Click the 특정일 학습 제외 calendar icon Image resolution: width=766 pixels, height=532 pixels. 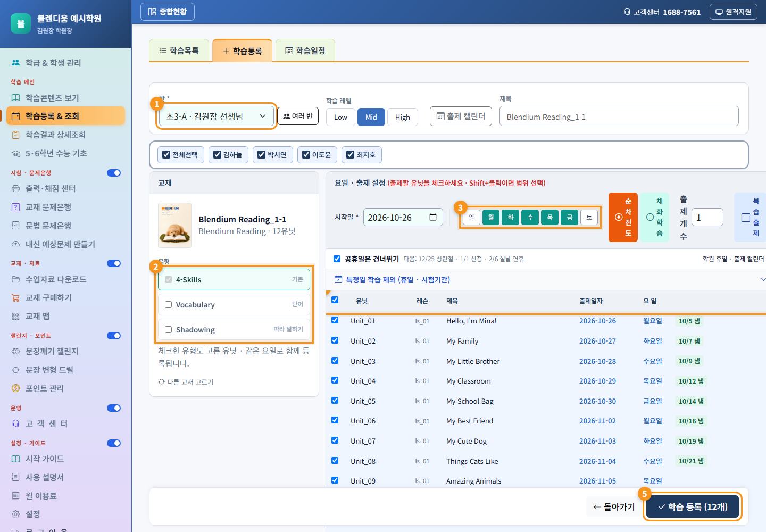pyautogui.click(x=338, y=279)
